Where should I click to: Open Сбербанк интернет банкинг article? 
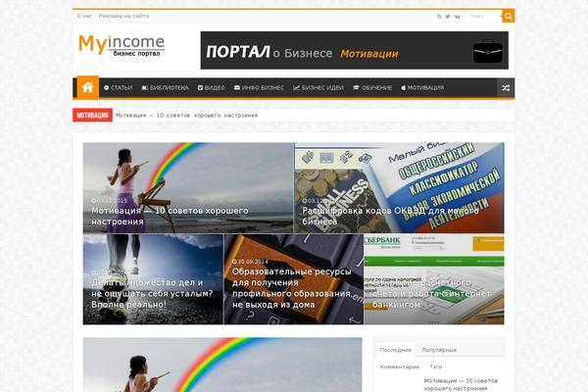point(434,279)
